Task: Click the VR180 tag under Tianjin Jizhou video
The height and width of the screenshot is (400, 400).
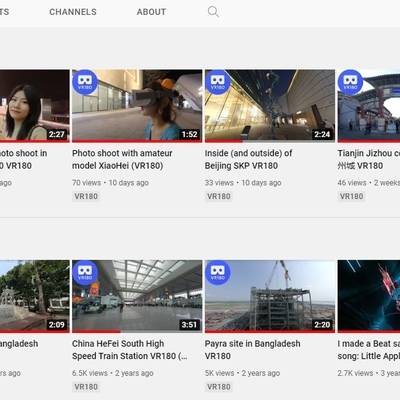Action: click(351, 196)
